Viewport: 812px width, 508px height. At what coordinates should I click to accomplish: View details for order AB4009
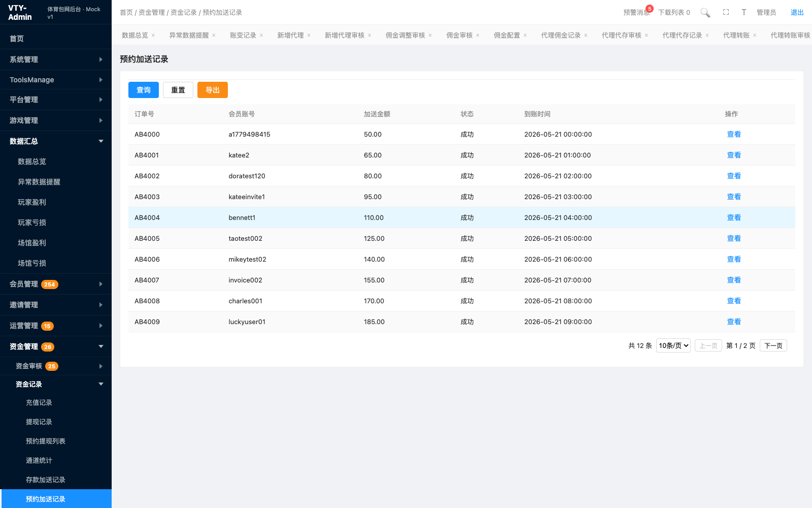point(734,322)
